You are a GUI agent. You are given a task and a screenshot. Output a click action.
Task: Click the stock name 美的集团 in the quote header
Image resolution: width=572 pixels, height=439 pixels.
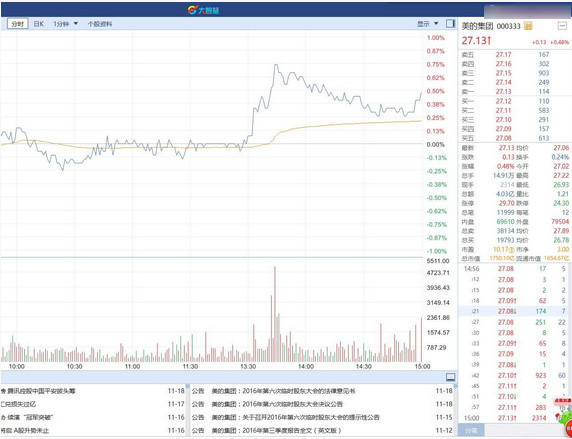(478, 26)
